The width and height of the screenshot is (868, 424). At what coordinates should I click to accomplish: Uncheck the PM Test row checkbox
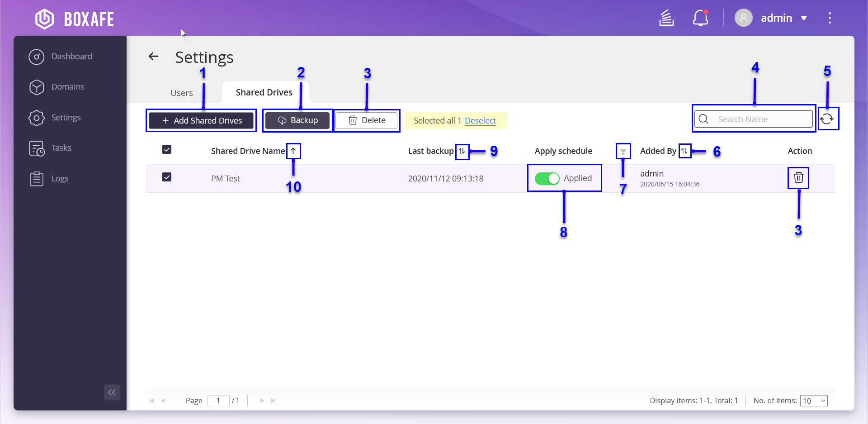coord(167,177)
